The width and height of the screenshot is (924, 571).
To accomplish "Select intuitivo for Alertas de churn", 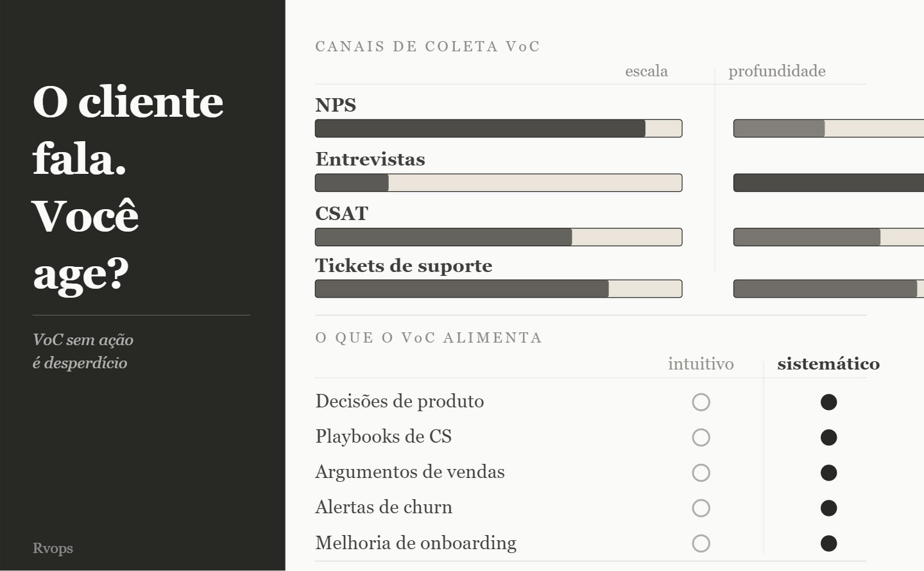I will (x=701, y=508).
